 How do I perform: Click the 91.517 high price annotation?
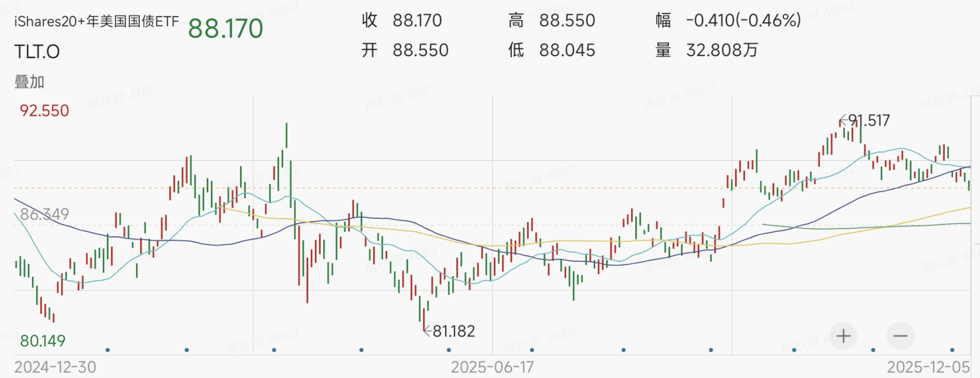868,120
